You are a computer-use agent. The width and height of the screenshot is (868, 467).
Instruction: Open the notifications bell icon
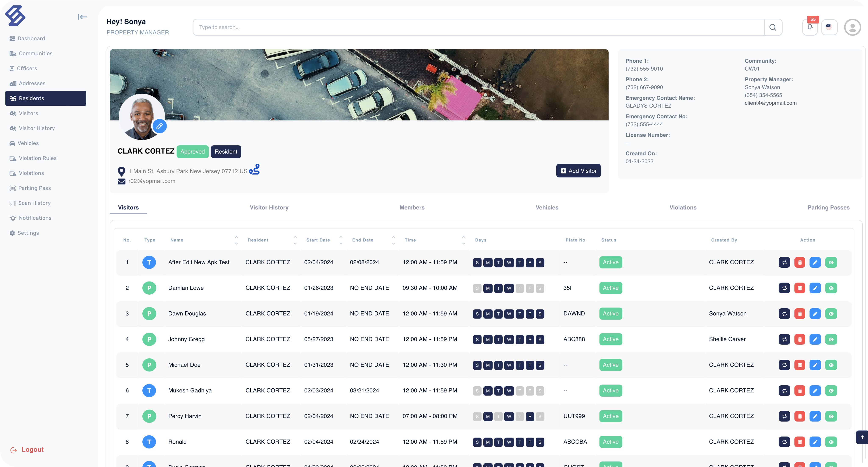[x=810, y=27]
